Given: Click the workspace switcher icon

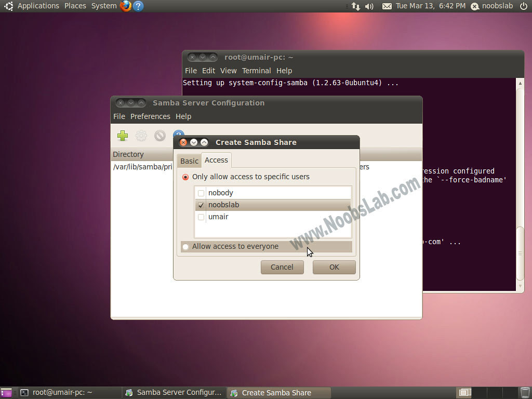Looking at the screenshot, I should [x=465, y=393].
